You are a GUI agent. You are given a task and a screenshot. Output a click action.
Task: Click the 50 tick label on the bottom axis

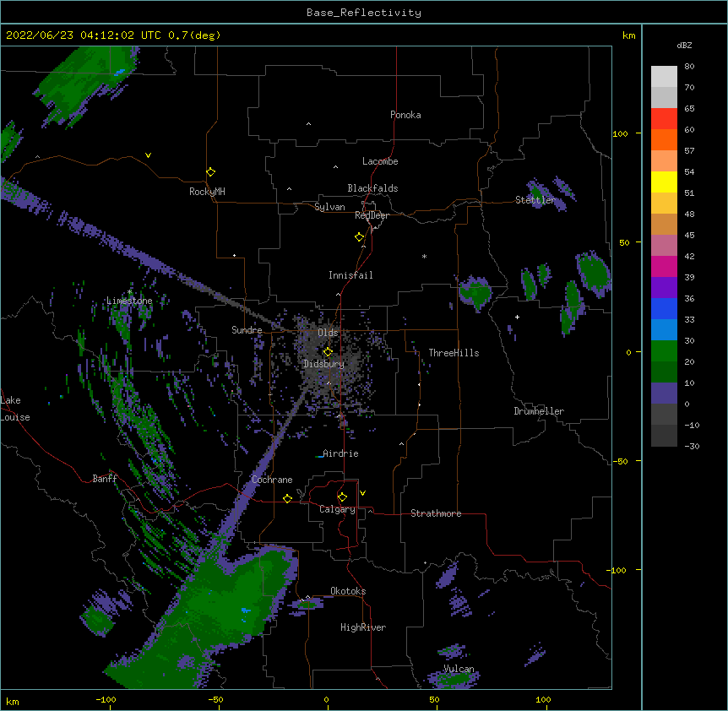434,699
